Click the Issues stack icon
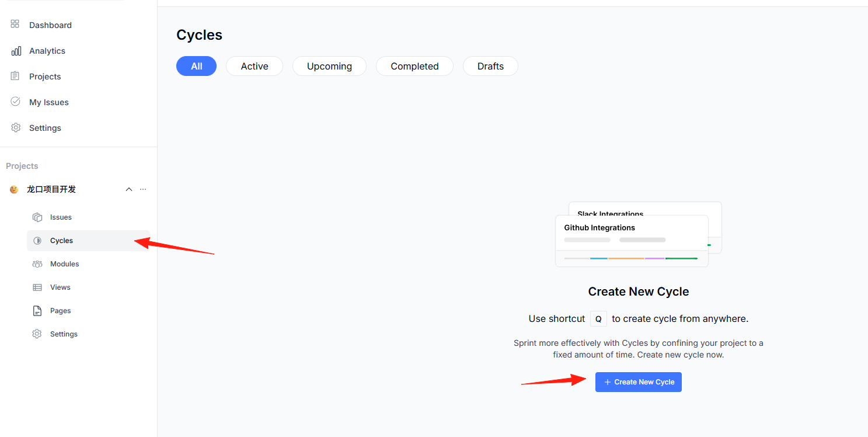The width and height of the screenshot is (868, 437). click(x=37, y=217)
